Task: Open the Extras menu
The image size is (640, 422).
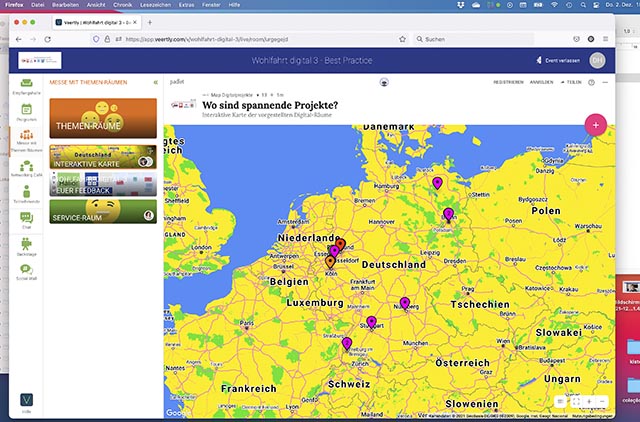Action: 186,5
